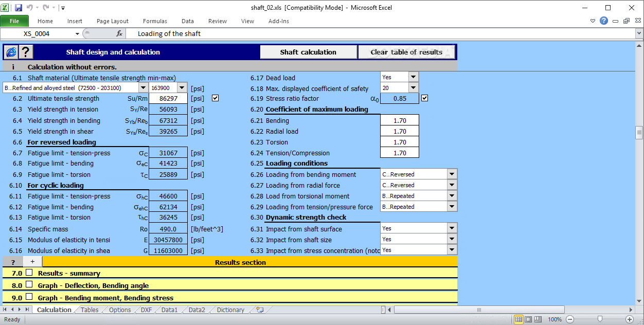
Task: Open the blue Microsoft Excel Help icon
Action: pyautogui.click(x=604, y=21)
